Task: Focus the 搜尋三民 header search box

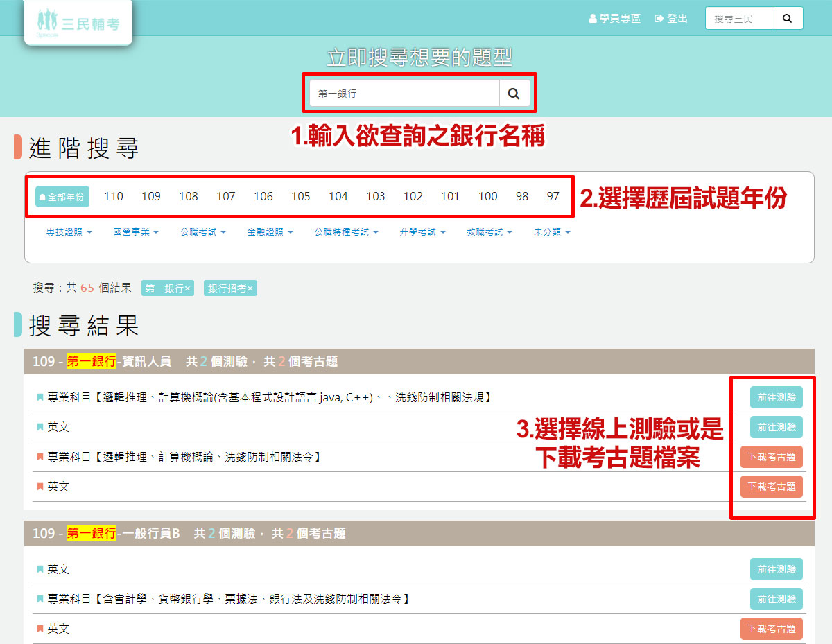Action: click(x=739, y=19)
